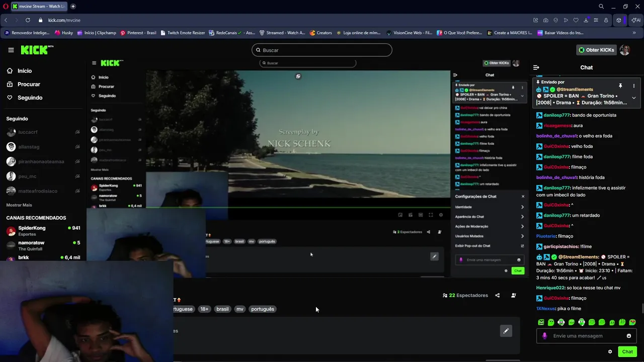Open the extensions cube icon
This screenshot has width=644, height=362.
[x=619, y=20]
